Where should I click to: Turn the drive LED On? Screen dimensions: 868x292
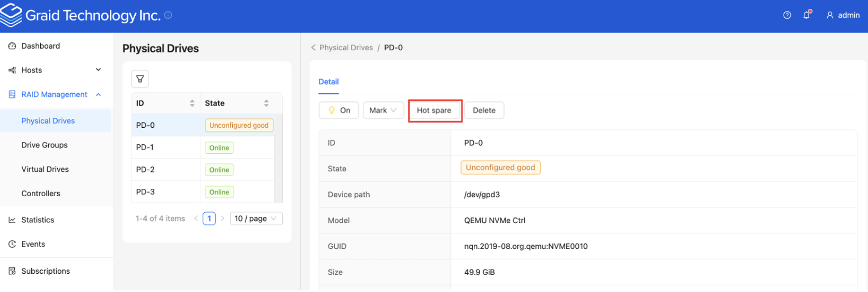pos(339,110)
